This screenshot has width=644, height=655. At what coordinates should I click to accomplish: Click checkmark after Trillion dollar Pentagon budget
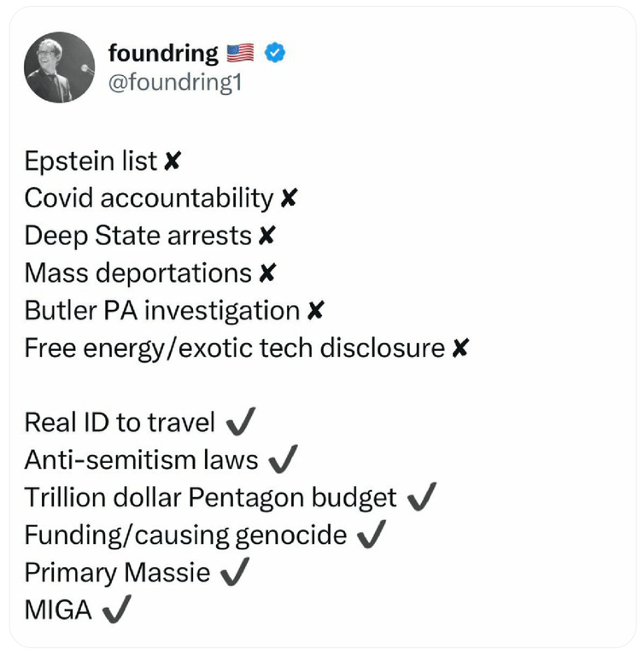point(422,497)
